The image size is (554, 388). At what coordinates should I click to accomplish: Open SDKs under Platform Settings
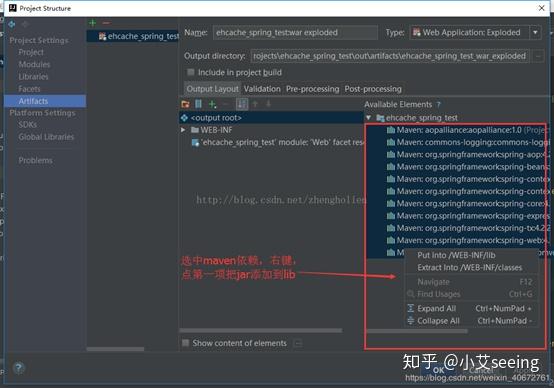[28, 125]
